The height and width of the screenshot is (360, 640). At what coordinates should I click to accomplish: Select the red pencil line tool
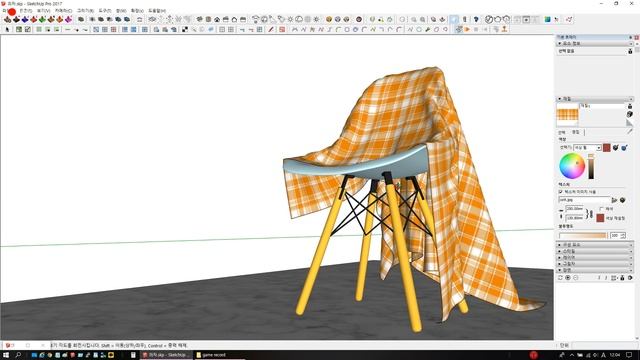(271, 29)
